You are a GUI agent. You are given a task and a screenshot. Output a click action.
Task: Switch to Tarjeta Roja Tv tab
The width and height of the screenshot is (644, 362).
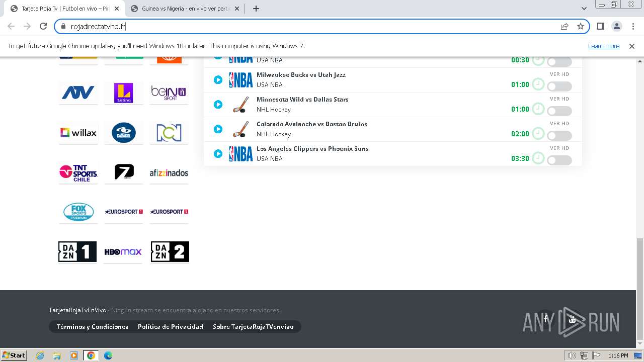pyautogui.click(x=64, y=9)
